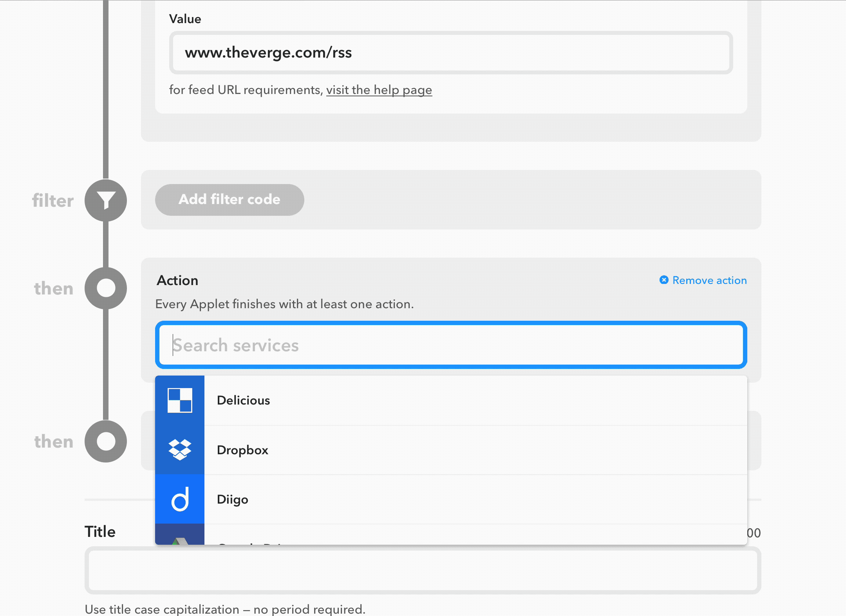Focus the Search services field
Screen dimensions: 846x616
[451, 345]
